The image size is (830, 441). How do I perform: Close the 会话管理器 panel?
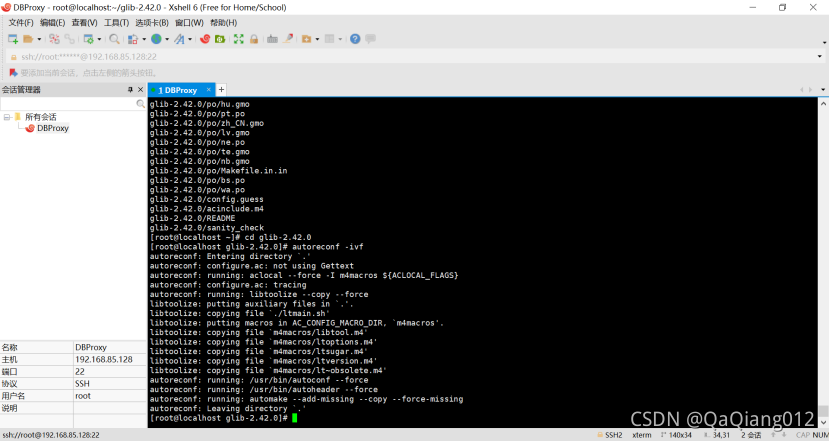coord(140,89)
